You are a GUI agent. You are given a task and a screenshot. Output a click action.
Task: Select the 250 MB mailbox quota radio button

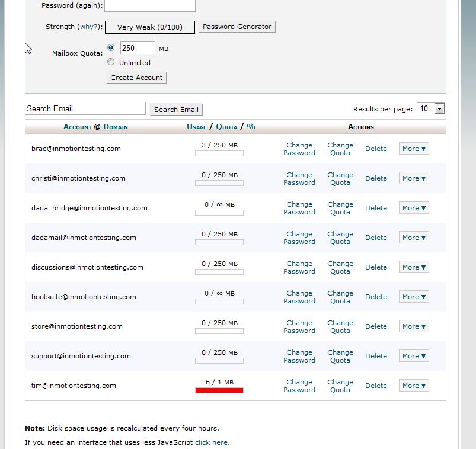[x=111, y=47]
